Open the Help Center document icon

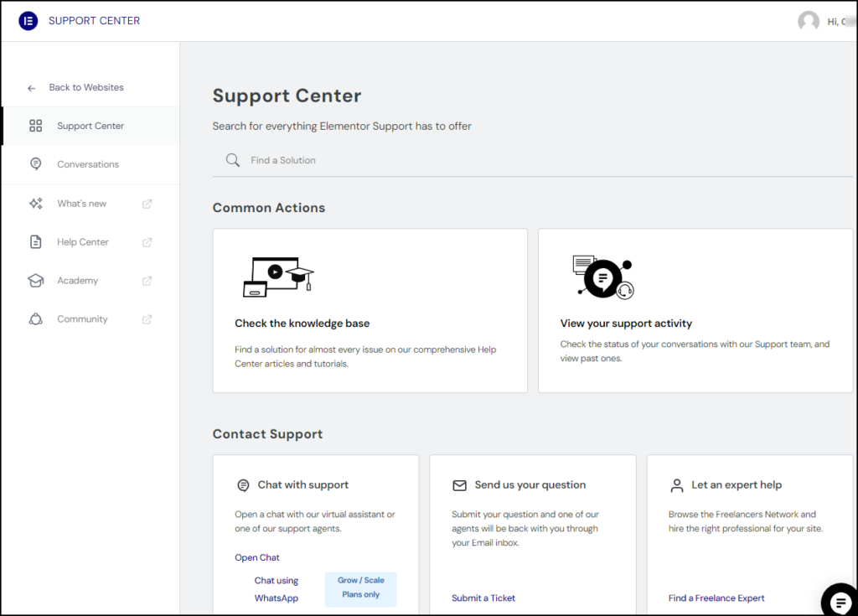tap(35, 241)
